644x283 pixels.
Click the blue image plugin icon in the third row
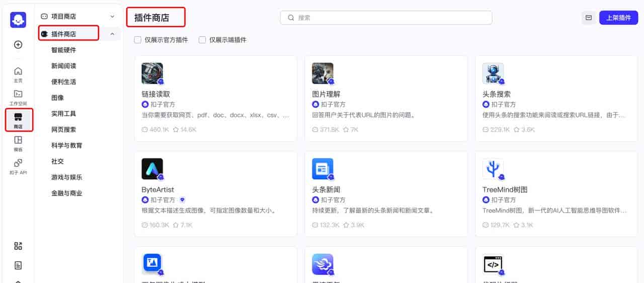pyautogui.click(x=152, y=264)
